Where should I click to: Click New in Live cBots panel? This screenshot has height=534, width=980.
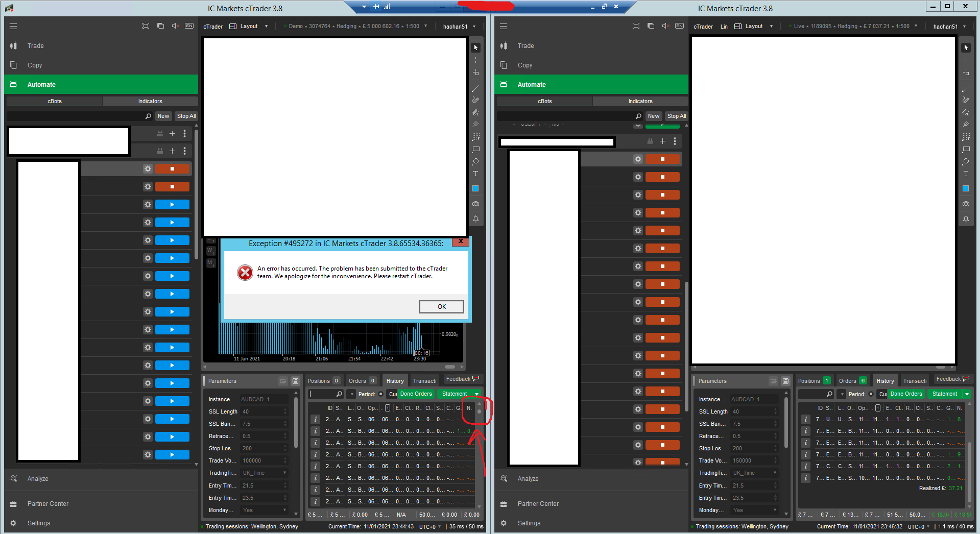pyautogui.click(x=654, y=116)
